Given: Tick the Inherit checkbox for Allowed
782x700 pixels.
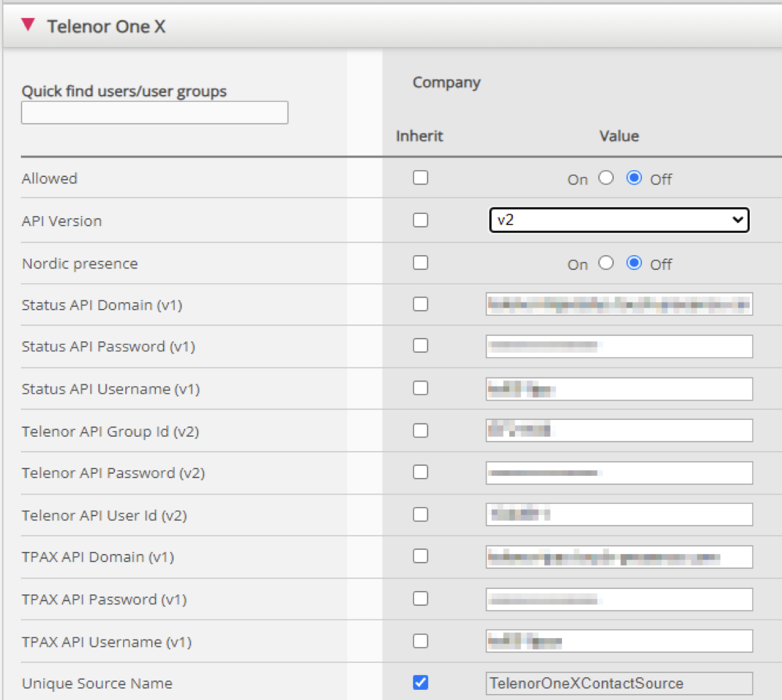Looking at the screenshot, I should point(421,178).
